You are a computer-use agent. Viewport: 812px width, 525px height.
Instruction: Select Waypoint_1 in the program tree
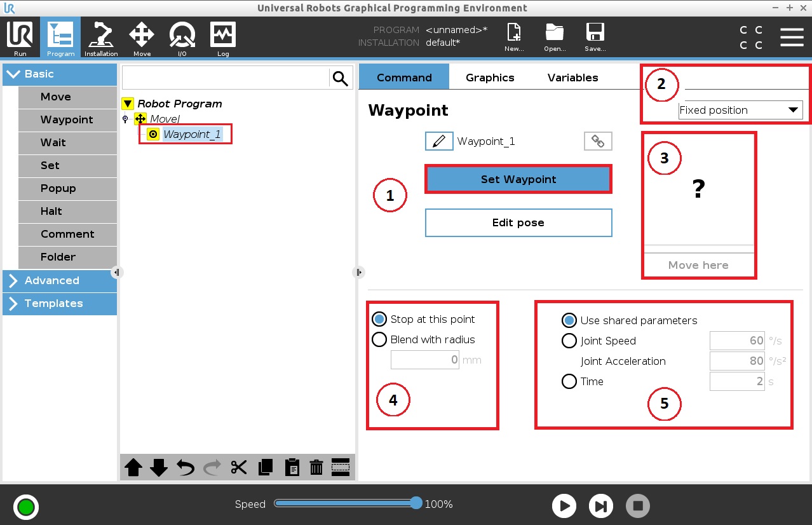pyautogui.click(x=192, y=134)
